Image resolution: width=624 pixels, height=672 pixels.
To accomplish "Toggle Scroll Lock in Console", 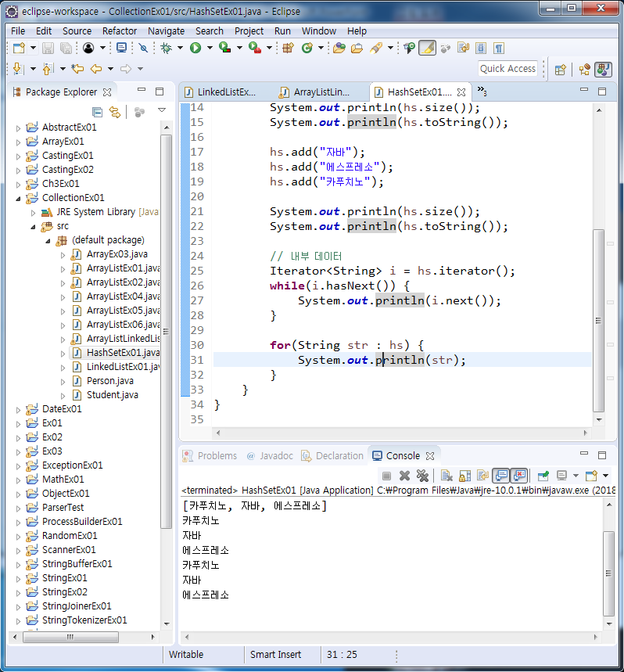I will (x=465, y=476).
